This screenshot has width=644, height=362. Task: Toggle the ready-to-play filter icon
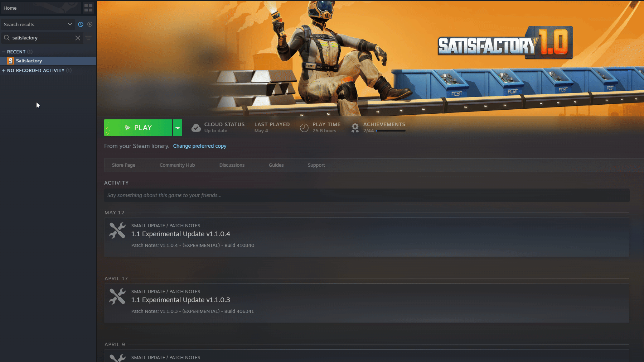(90, 24)
